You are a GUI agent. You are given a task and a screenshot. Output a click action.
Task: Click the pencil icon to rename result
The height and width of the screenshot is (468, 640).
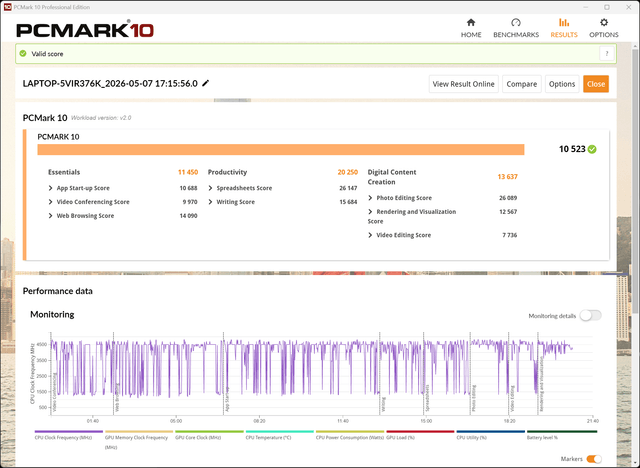[x=206, y=83]
